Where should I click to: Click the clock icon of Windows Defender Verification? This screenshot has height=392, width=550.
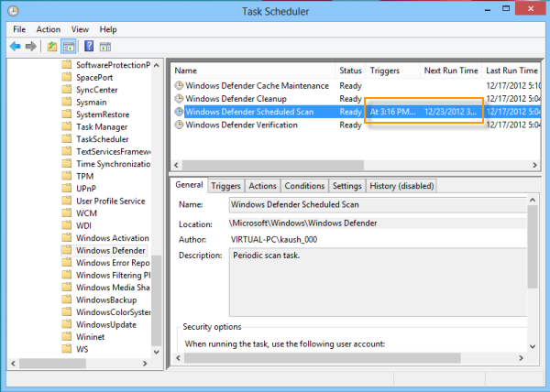coord(180,125)
